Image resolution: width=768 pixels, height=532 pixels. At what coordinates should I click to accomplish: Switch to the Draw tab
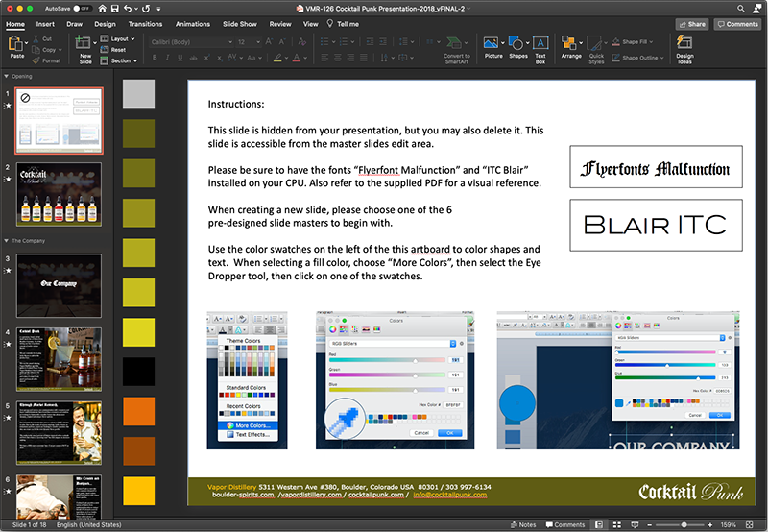click(75, 24)
